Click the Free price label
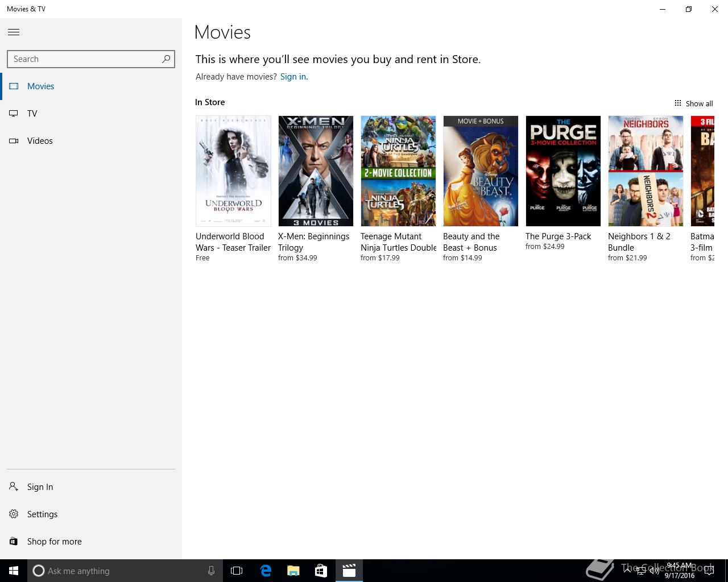The image size is (728, 582). click(202, 258)
